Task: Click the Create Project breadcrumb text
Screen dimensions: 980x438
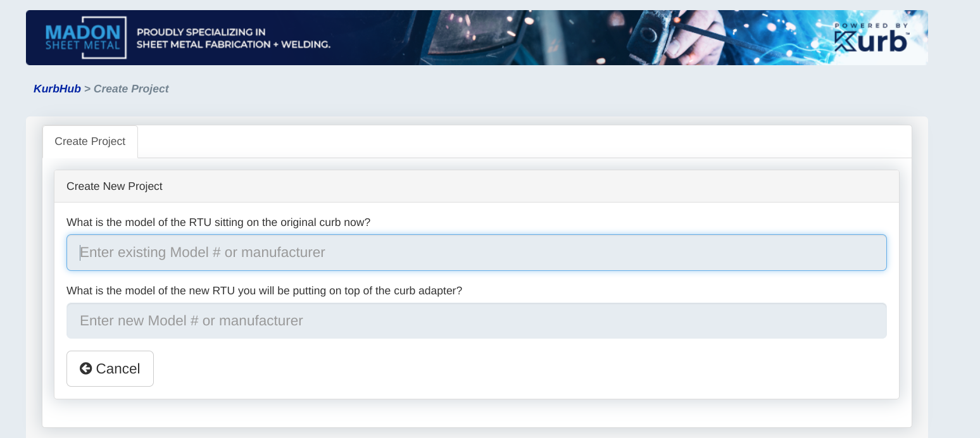Action: pyautogui.click(x=131, y=89)
